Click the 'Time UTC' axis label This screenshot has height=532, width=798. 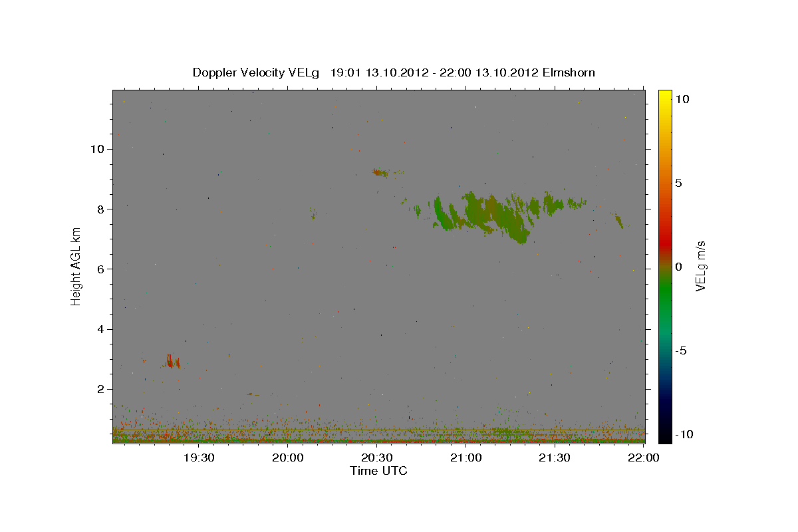point(378,471)
